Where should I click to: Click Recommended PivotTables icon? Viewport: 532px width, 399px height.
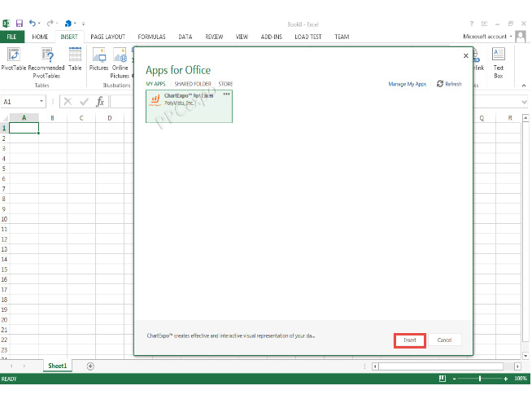pyautogui.click(x=47, y=55)
